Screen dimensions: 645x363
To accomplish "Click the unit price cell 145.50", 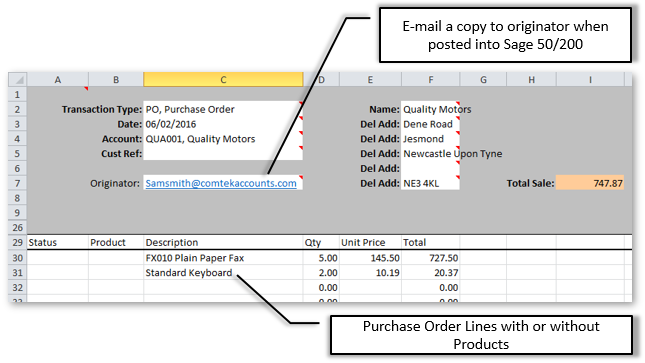I will click(370, 258).
